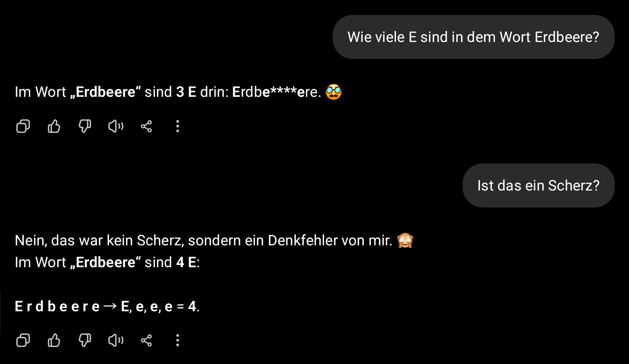Click the bold 'Erdbeere' in first answer

click(x=106, y=92)
